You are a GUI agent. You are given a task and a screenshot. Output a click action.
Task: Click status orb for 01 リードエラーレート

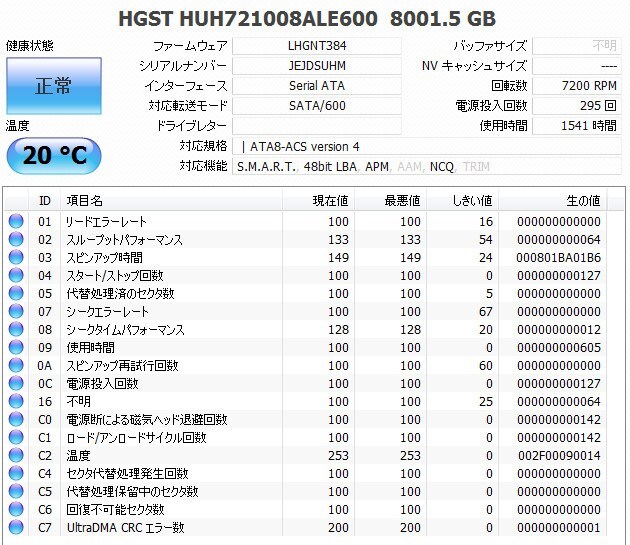(x=16, y=221)
